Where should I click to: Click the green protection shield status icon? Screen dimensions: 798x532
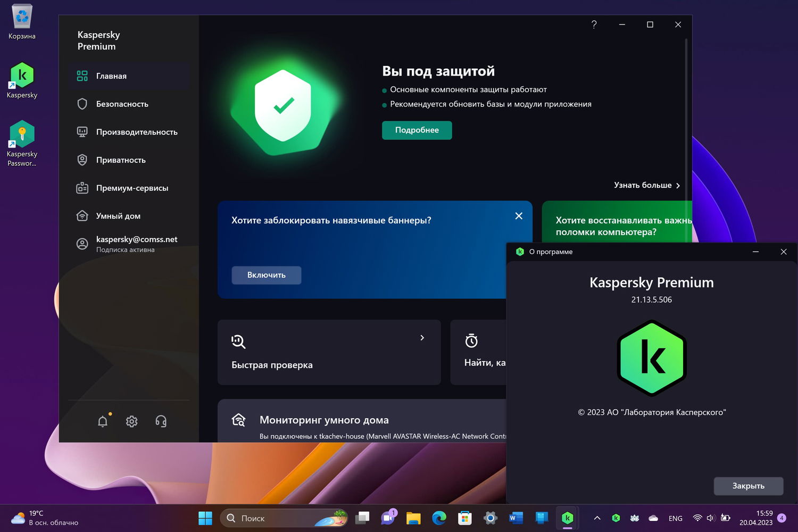pyautogui.click(x=284, y=106)
